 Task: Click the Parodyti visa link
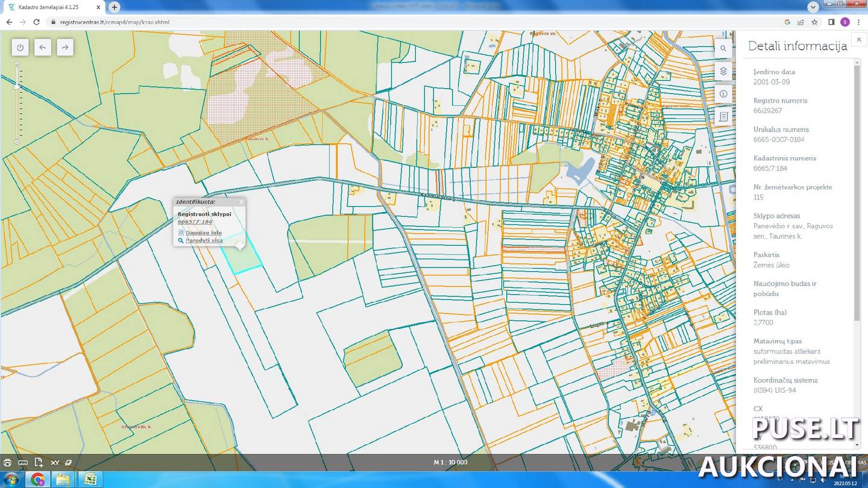pyautogui.click(x=204, y=240)
